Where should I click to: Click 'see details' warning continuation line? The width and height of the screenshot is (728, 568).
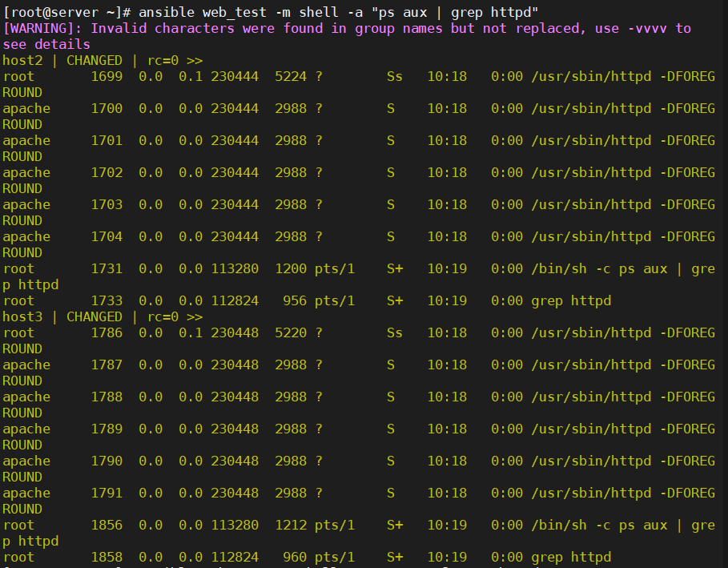click(46, 45)
